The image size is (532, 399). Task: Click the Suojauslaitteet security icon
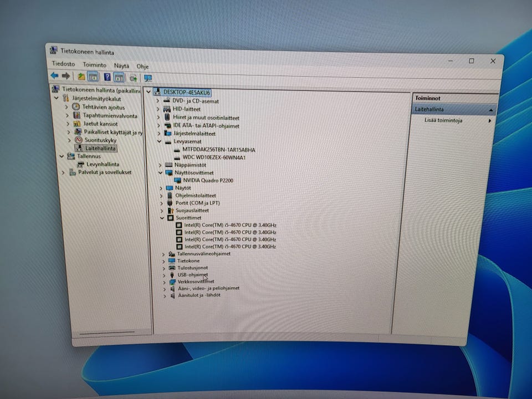170,211
